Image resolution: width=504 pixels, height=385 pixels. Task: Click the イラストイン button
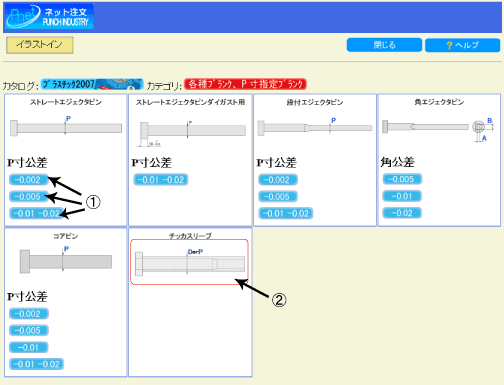point(40,45)
